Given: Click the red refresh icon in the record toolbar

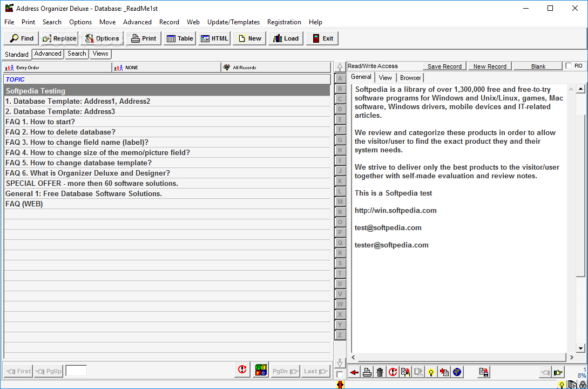Looking at the screenshot, I should 393,372.
